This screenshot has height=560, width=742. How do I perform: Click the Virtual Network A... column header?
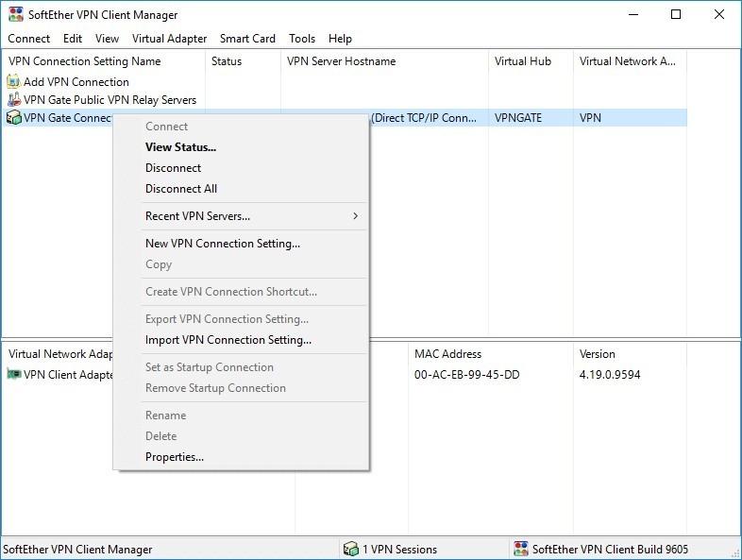(x=630, y=61)
